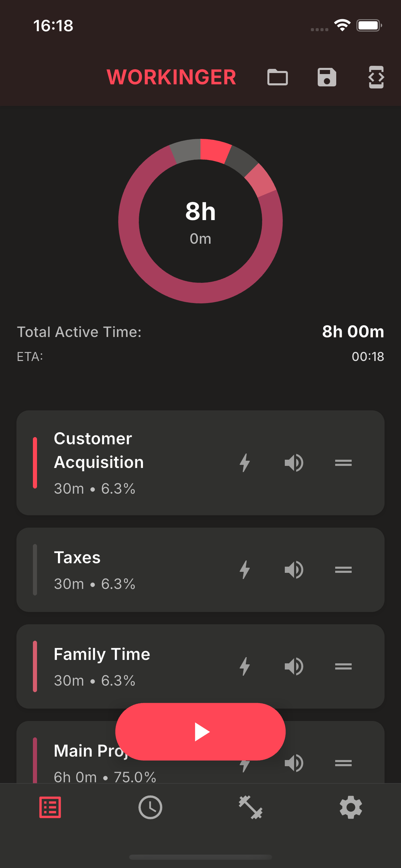Toggle sound for Taxes task
The image size is (401, 868).
click(294, 570)
